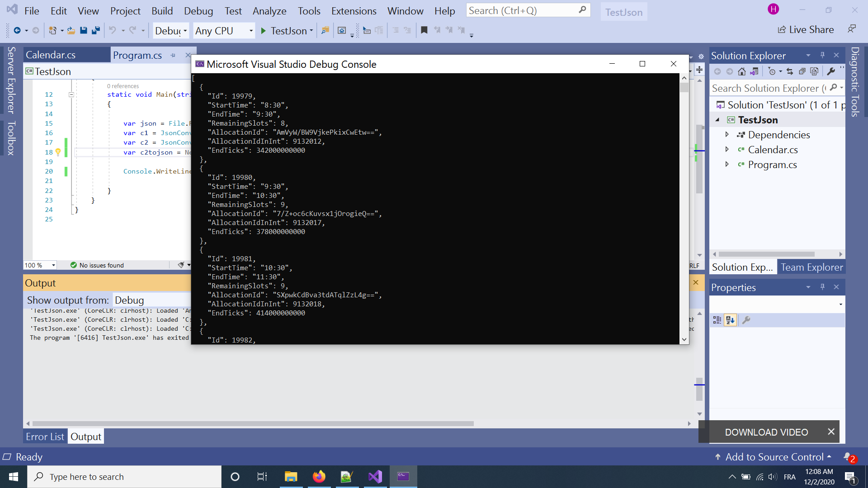Click the Categorized icon in Properties panel
Image resolution: width=868 pixels, height=488 pixels.
(x=717, y=320)
